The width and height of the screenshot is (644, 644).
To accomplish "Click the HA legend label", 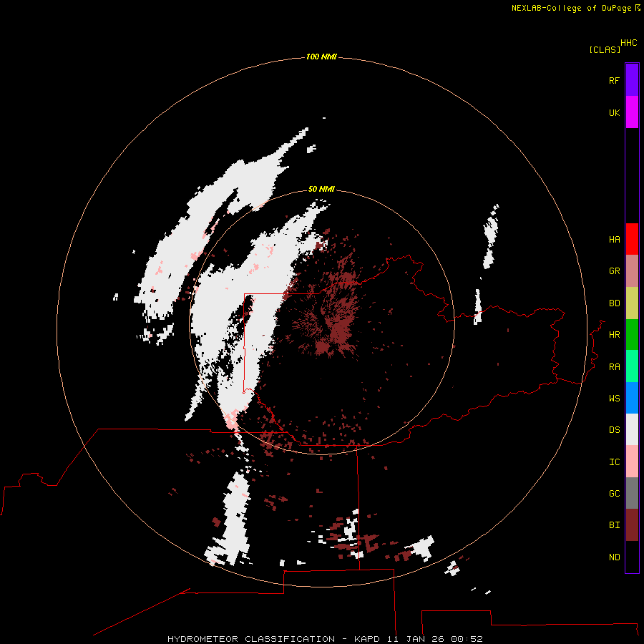I will [x=614, y=239].
